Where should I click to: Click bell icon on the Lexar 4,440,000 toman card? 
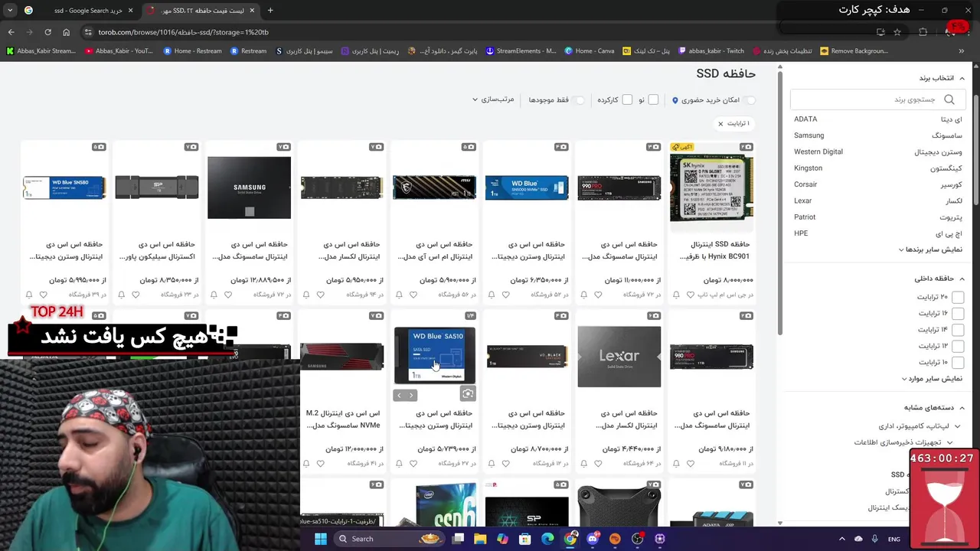[x=584, y=463]
